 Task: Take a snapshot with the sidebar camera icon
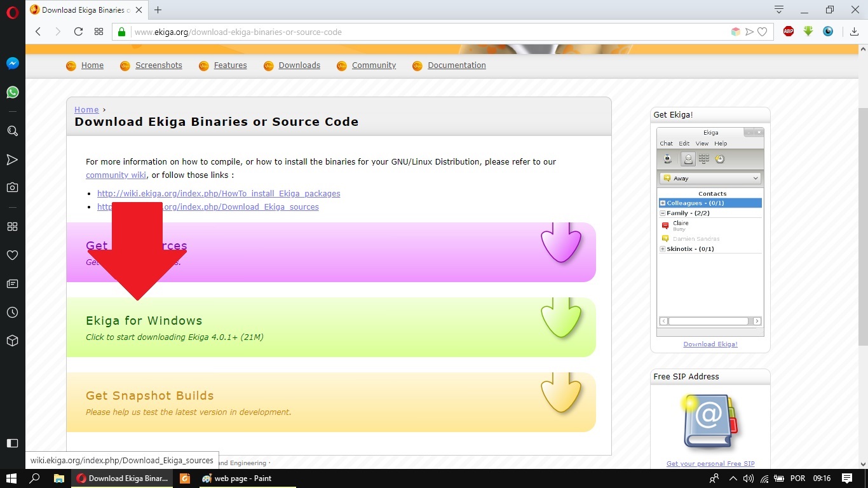pos(13,187)
